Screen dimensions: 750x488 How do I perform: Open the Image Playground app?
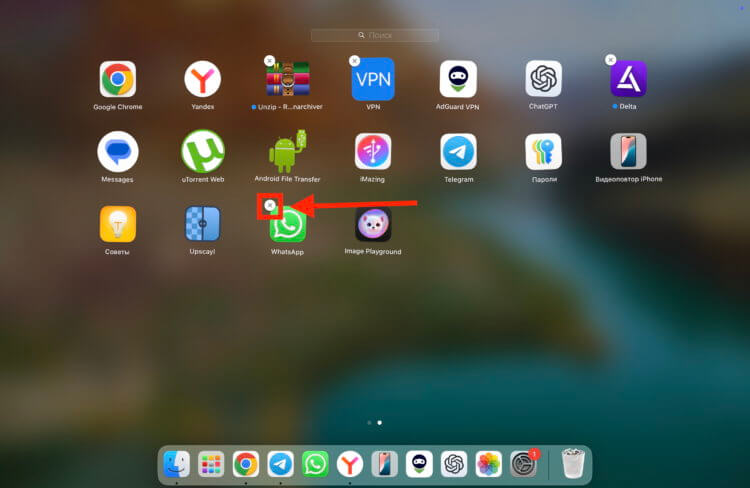373,224
